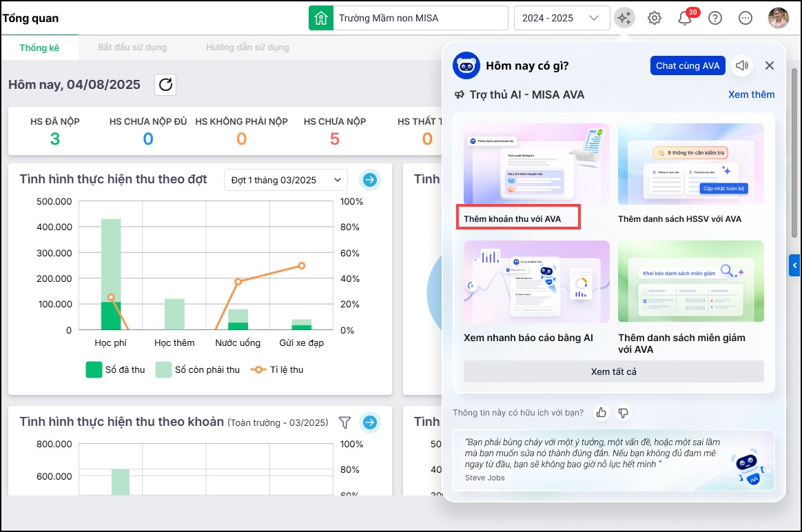Screen dimensions: 802x532
Task: Click the Xem thêm link
Action: click(752, 94)
